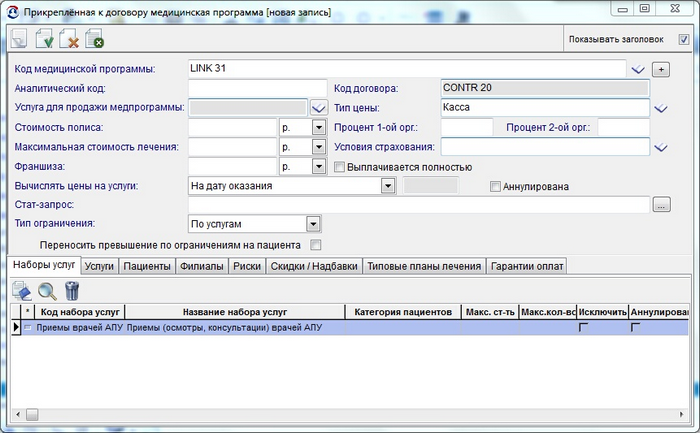
Task: Click the Процент 2-ой орг. input field
Action: click(x=624, y=128)
